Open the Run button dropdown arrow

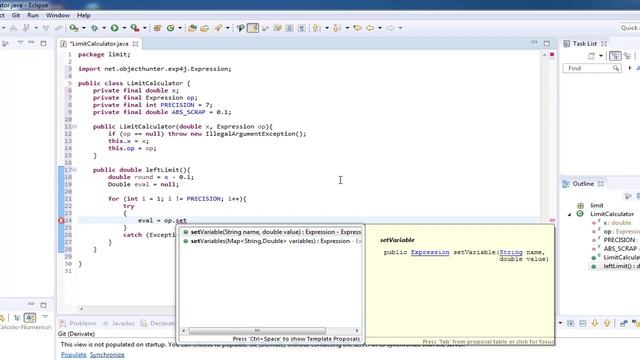point(124,28)
